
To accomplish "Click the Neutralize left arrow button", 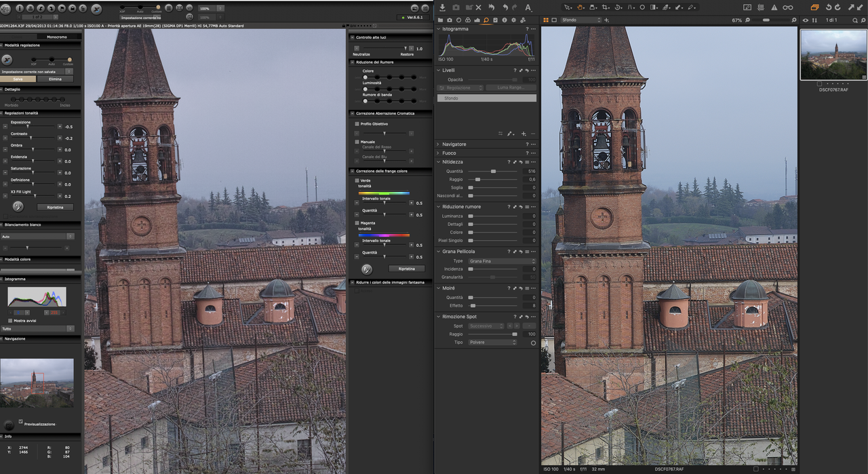I will pos(357,48).
